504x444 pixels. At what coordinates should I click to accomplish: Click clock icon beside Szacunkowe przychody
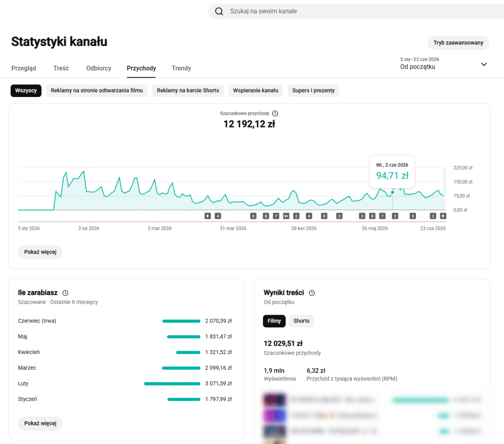[x=275, y=113]
